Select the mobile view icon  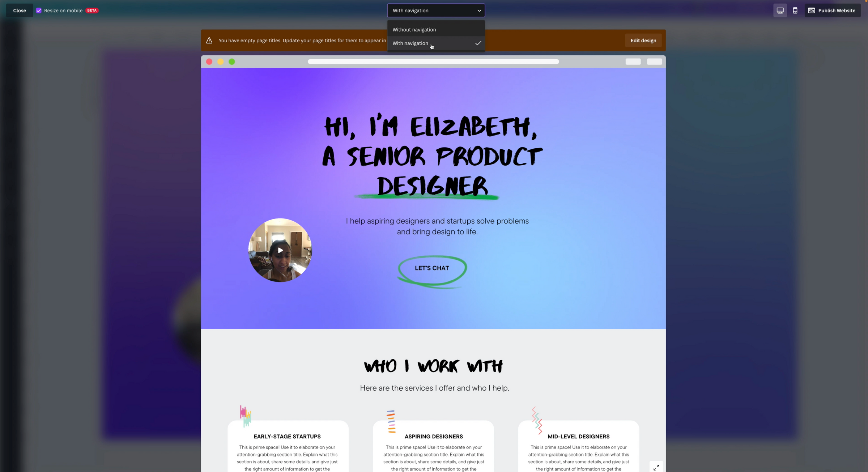[x=795, y=10]
